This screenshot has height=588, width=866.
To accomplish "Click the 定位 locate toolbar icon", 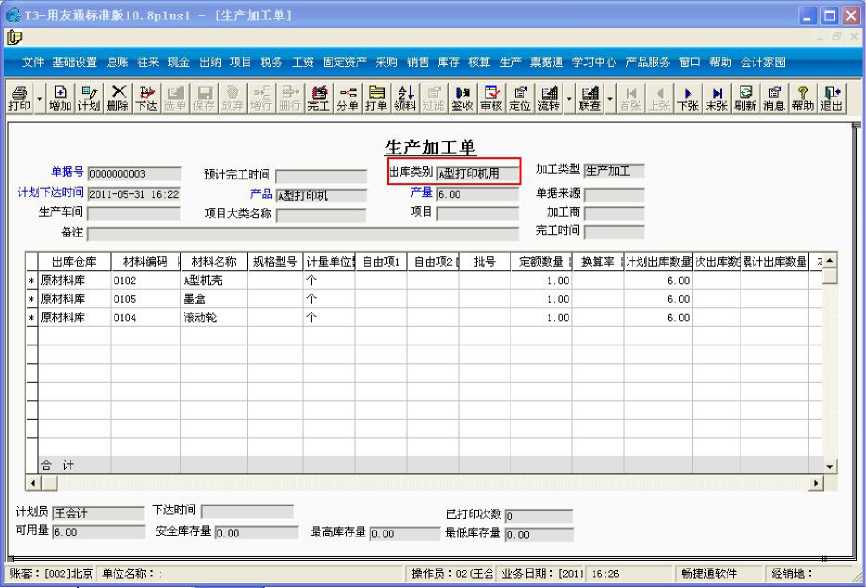I will pyautogui.click(x=520, y=98).
